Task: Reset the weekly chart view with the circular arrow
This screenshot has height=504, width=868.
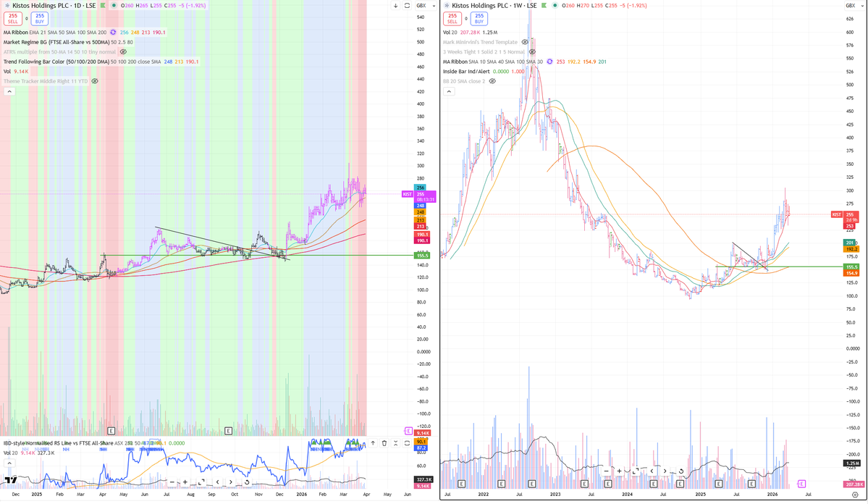Action: 681,471
